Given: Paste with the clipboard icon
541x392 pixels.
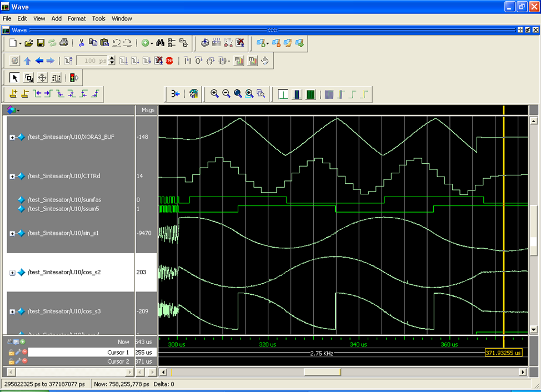Looking at the screenshot, I should pos(104,42).
